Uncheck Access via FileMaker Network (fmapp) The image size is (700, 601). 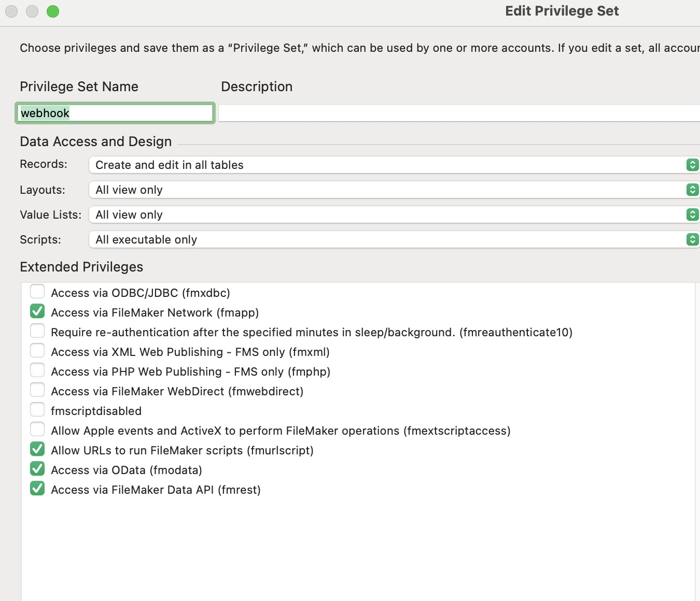(37, 312)
